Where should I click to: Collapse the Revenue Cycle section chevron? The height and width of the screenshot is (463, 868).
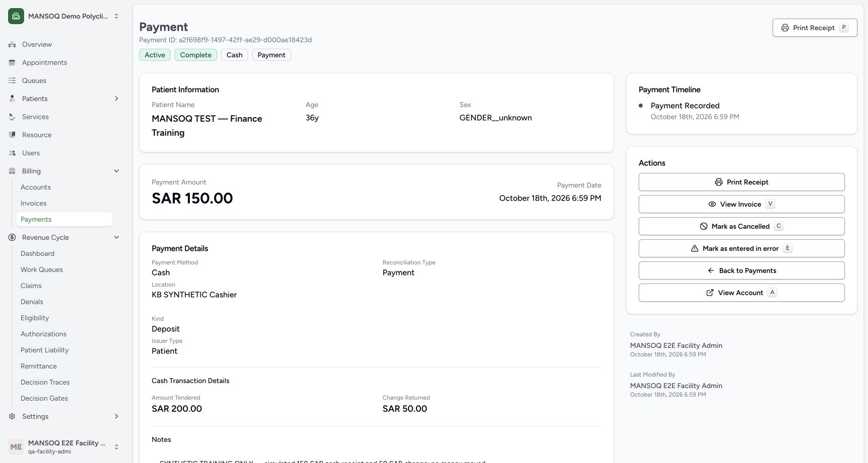117,237
